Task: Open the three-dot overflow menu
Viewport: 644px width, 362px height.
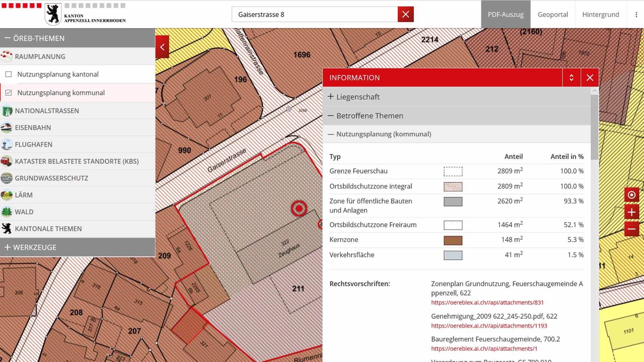Action: tap(636, 14)
